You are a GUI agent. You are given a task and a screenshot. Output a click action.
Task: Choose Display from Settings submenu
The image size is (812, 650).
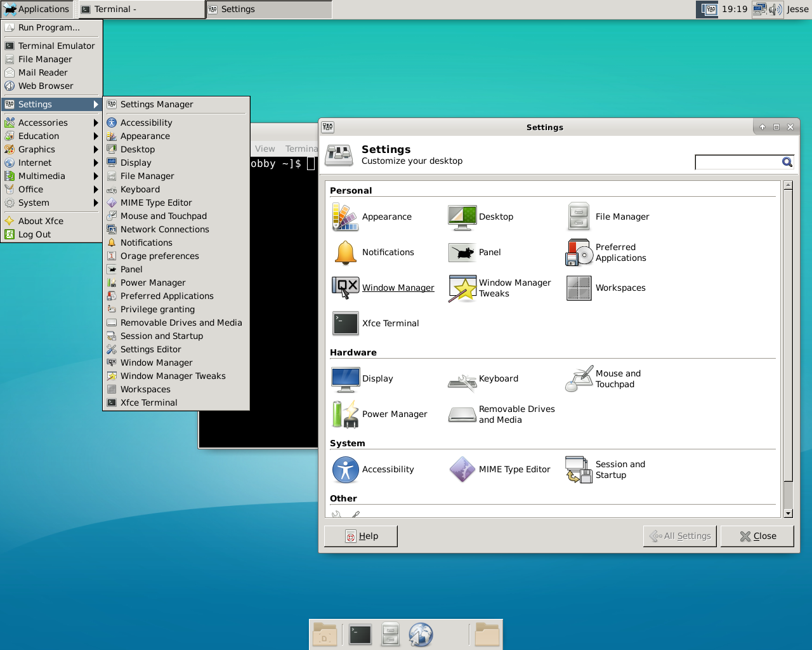(x=176, y=162)
